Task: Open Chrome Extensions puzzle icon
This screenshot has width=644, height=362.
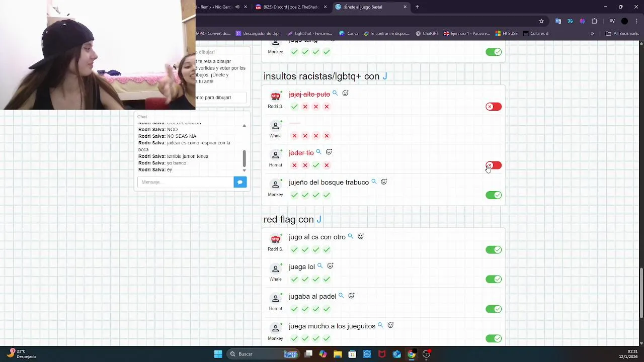Action: point(594,21)
